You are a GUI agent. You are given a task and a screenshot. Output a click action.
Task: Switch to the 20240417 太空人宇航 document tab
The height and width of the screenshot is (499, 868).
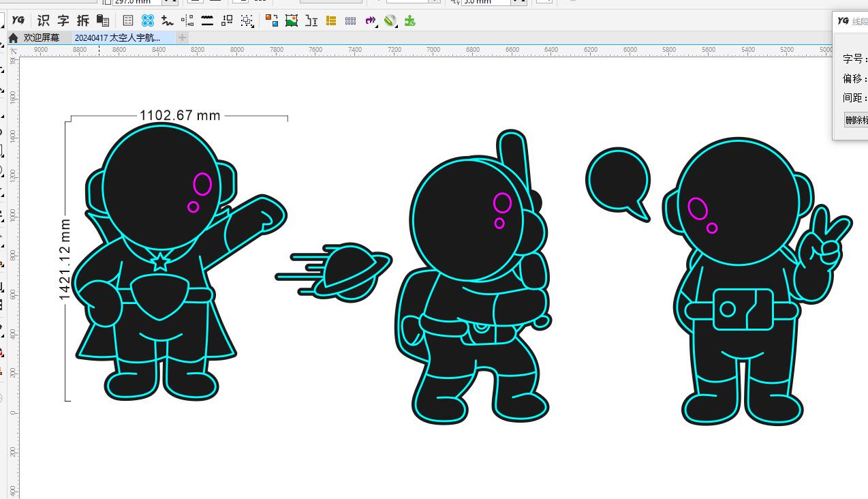pos(123,38)
